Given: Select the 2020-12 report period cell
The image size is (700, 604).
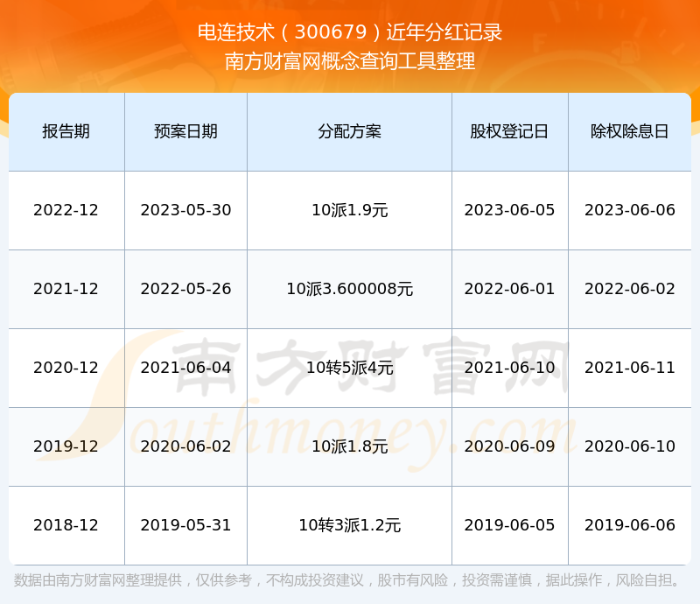Looking at the screenshot, I should [66, 368].
